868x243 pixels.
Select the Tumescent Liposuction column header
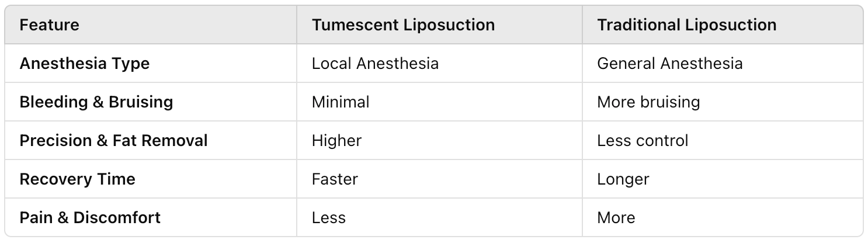403,25
